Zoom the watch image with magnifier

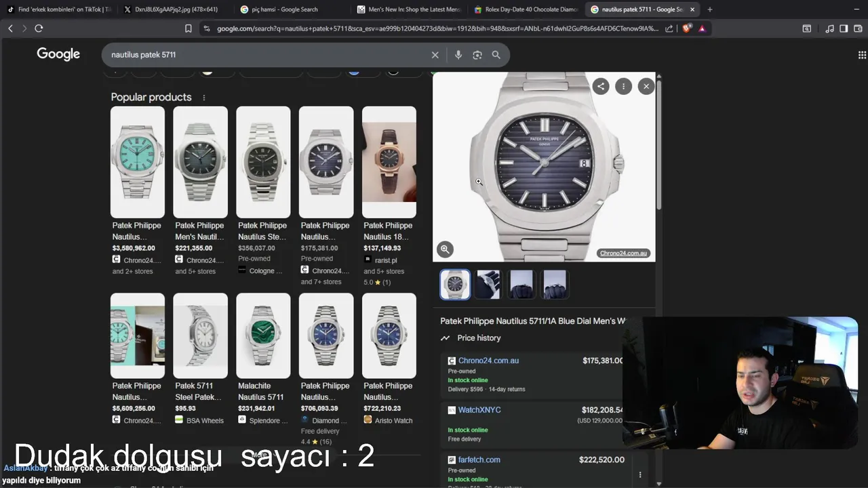(445, 249)
